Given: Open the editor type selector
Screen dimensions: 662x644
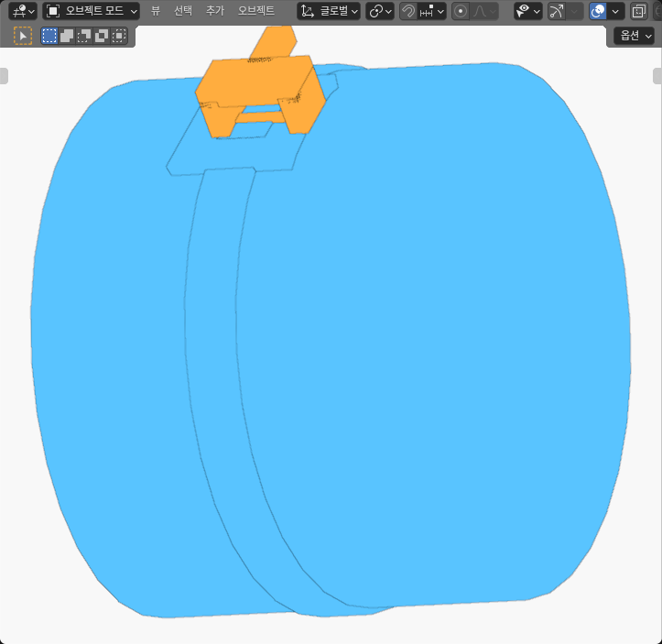Looking at the screenshot, I should (x=22, y=11).
